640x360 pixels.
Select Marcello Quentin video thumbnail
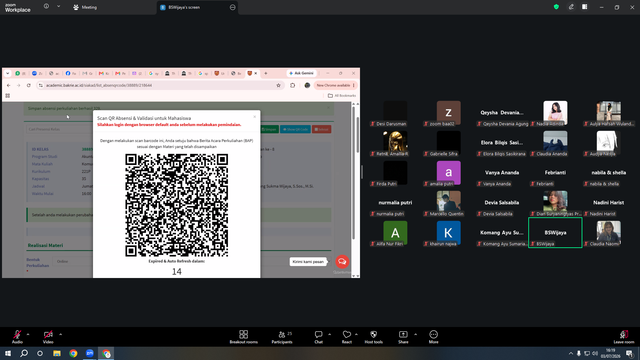449,203
